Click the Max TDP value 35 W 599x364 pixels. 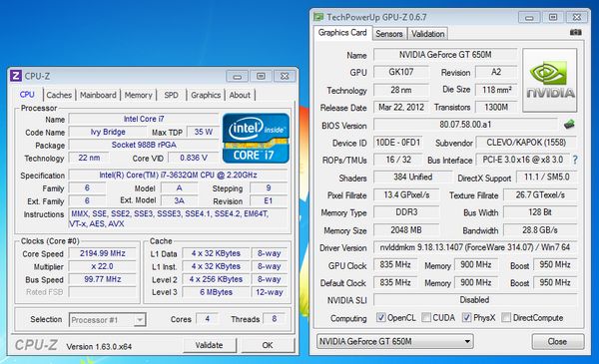coord(204,132)
